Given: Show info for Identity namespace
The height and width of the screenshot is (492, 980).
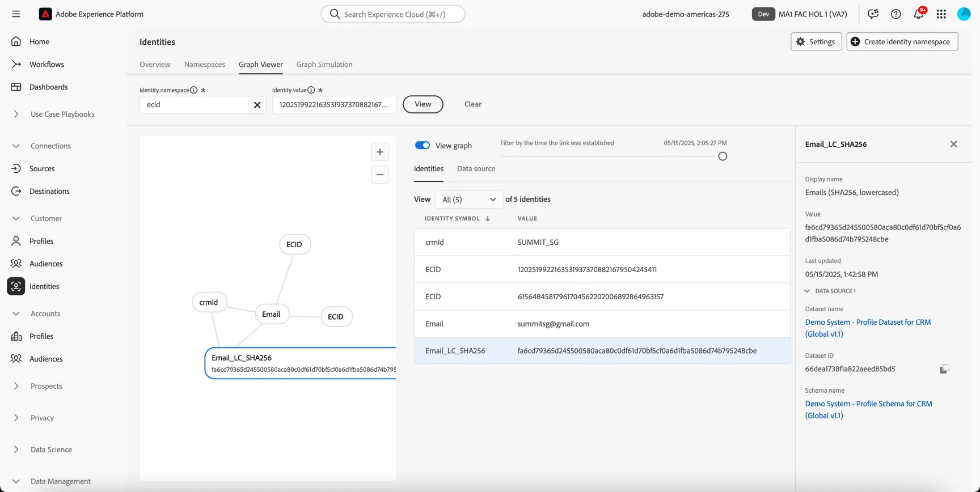Looking at the screenshot, I should click(194, 90).
